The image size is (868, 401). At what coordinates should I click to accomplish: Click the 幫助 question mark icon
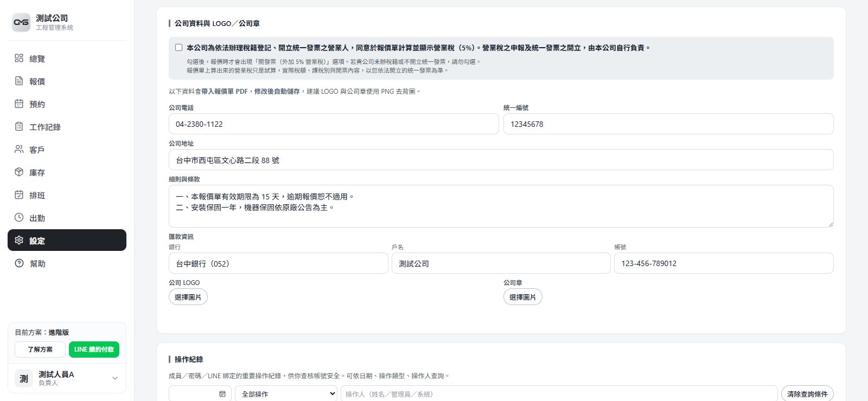pyautogui.click(x=19, y=263)
